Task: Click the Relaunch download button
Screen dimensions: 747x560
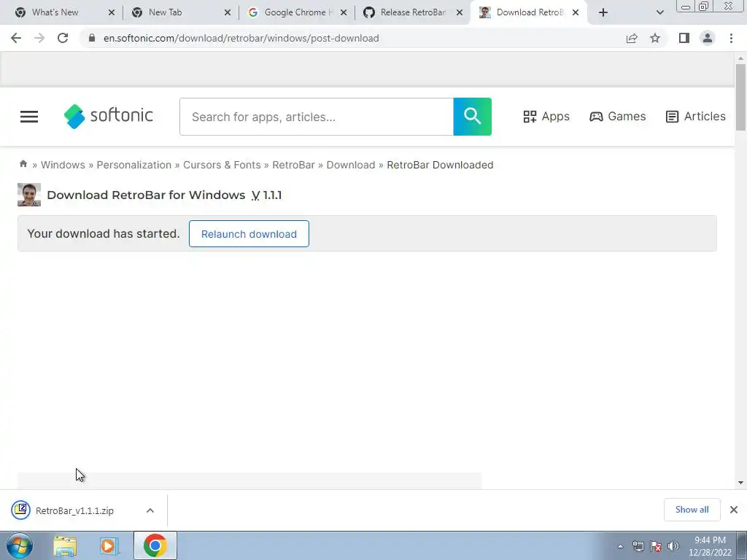Action: [x=249, y=234]
